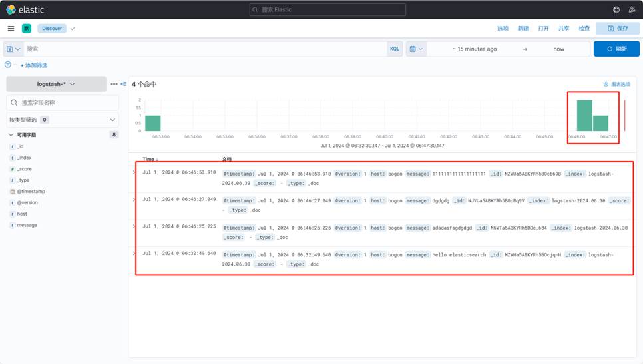Click the green space avatar icon
This screenshot has width=643, height=364.
coord(27,29)
